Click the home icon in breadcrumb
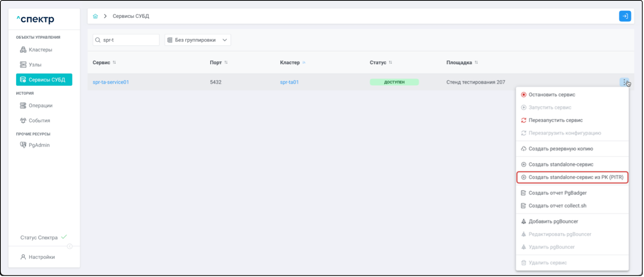The image size is (644, 277). (x=95, y=16)
